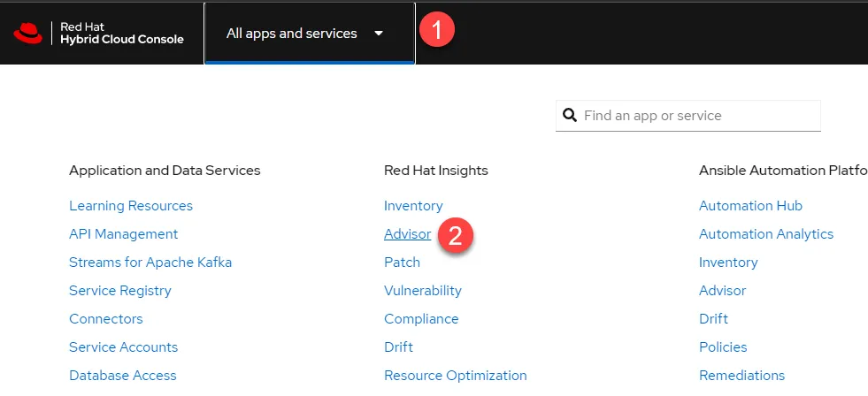The width and height of the screenshot is (868, 396).
Task: Select the Compliance link
Action: [421, 318]
